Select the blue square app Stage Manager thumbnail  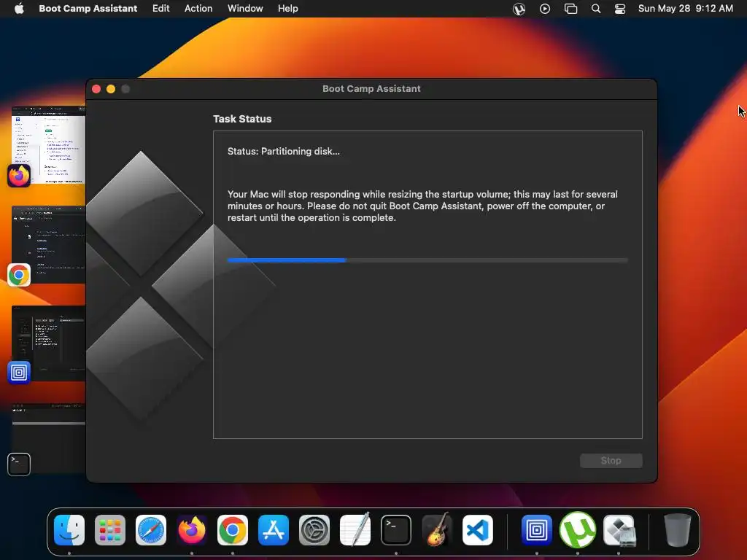point(48,343)
